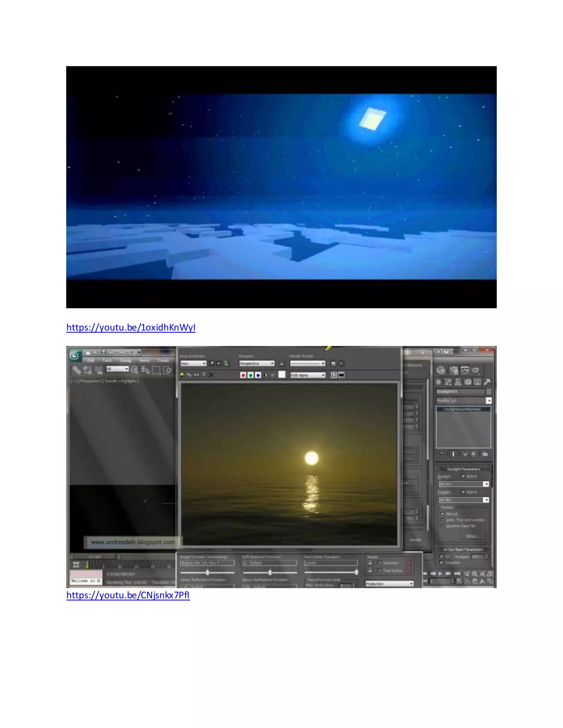
Task: Click the Clear frame X icon
Action: pos(211,375)
